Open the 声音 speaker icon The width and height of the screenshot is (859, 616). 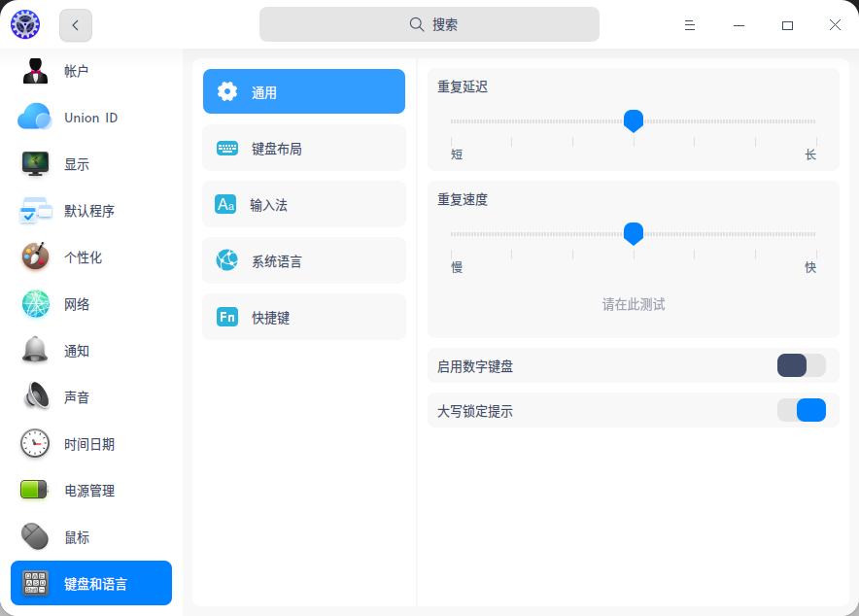[36, 397]
